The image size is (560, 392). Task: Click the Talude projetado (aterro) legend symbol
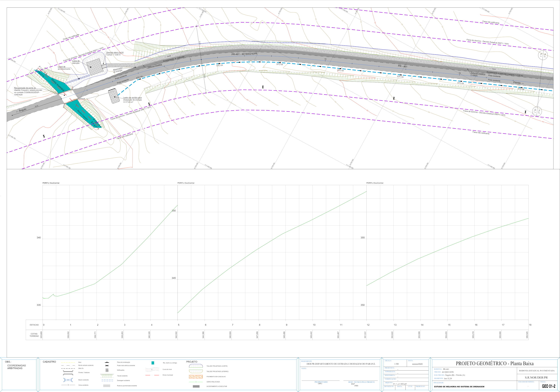coord(196,371)
